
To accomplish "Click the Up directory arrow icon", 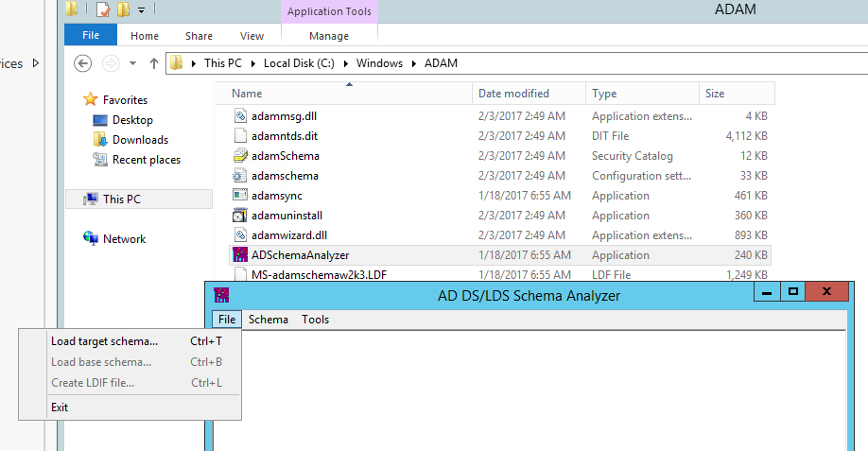I will click(151, 63).
